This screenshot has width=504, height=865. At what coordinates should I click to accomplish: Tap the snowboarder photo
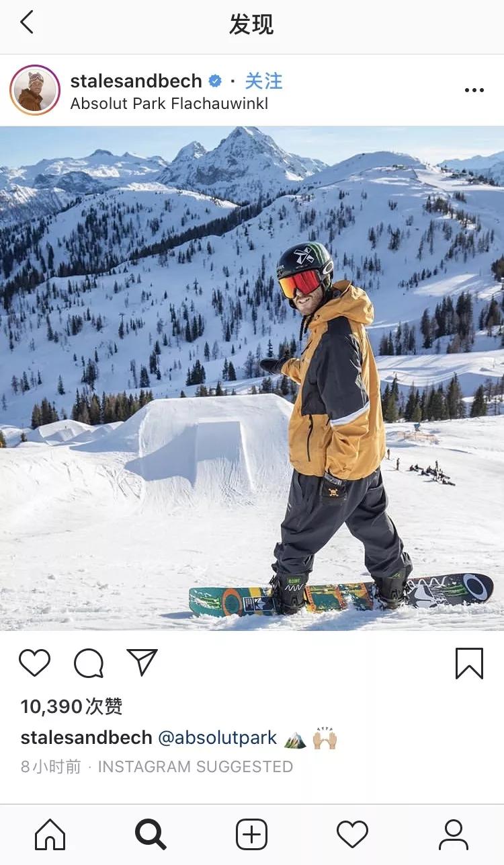tap(252, 378)
